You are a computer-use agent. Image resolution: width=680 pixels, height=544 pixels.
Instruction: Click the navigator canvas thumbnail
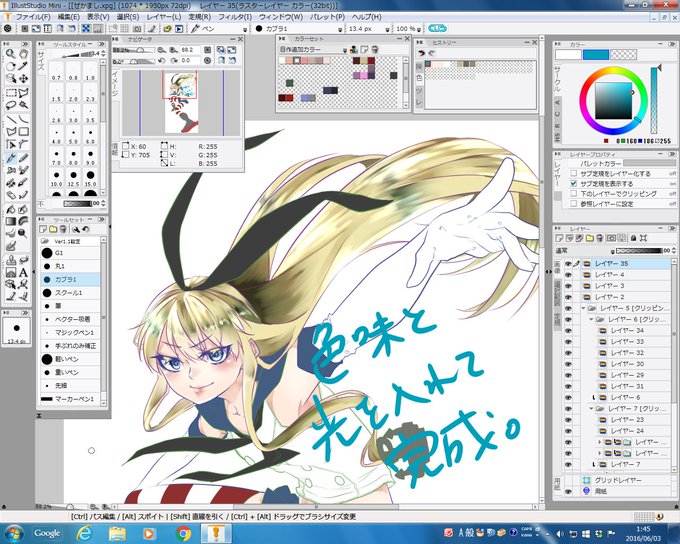(x=181, y=102)
